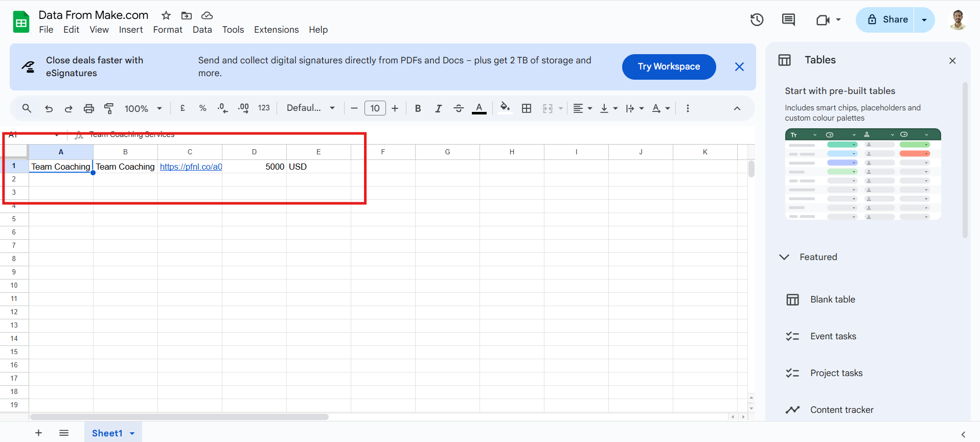Open the comments icon
980x442 pixels.
(x=788, y=20)
